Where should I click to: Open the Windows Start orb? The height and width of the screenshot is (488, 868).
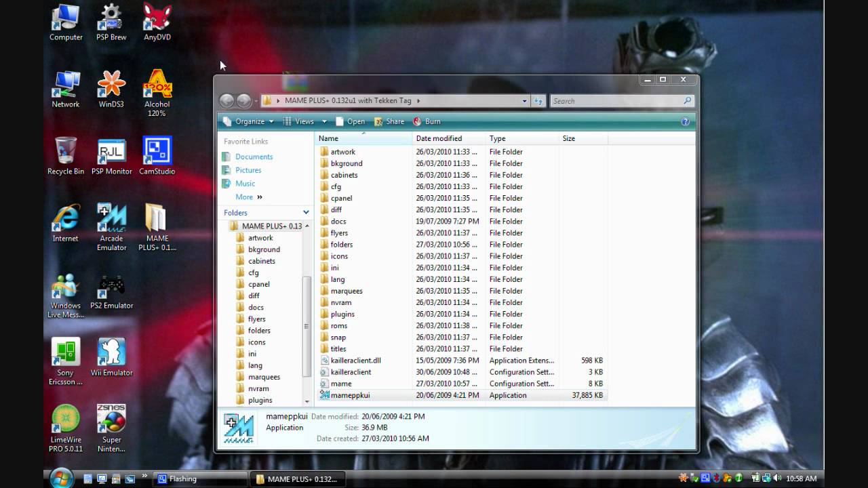point(62,477)
